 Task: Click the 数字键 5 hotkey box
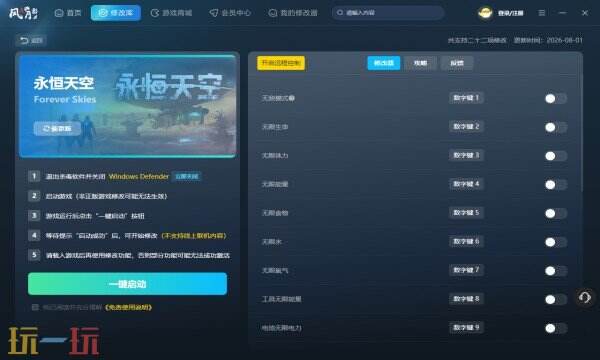(x=466, y=213)
